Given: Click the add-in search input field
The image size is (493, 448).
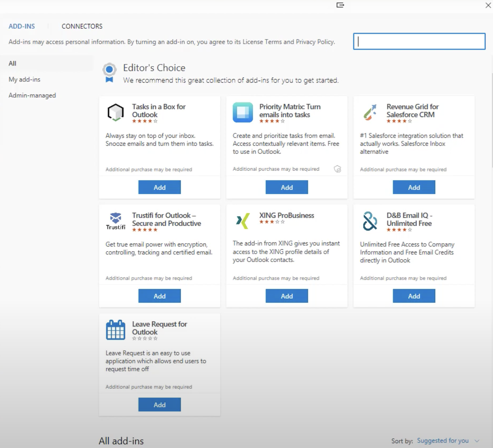Looking at the screenshot, I should (x=419, y=41).
